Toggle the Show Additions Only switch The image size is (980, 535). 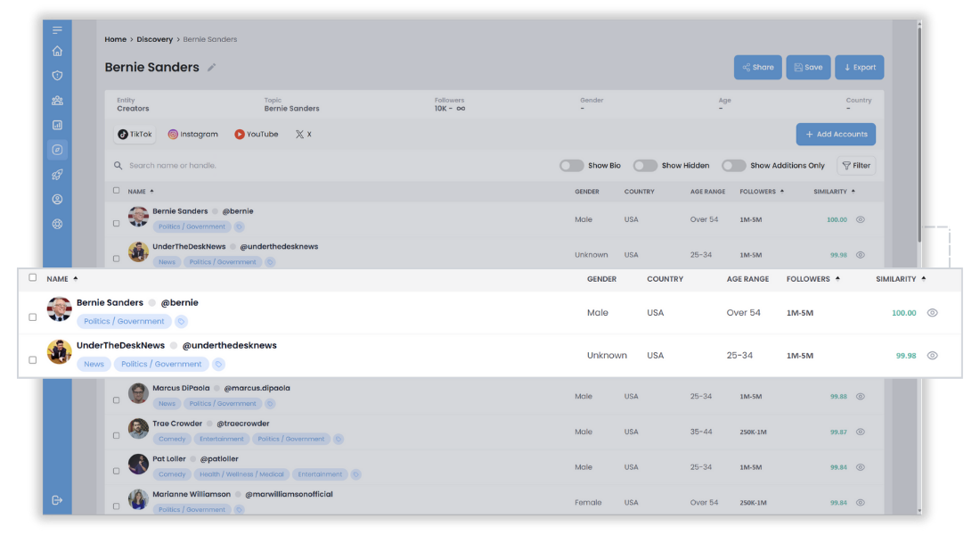click(734, 166)
